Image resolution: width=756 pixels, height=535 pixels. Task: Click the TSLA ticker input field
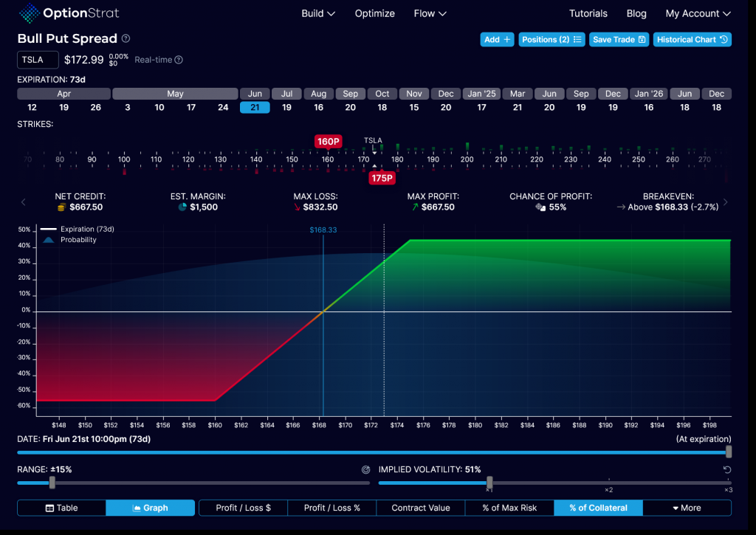[x=38, y=60]
